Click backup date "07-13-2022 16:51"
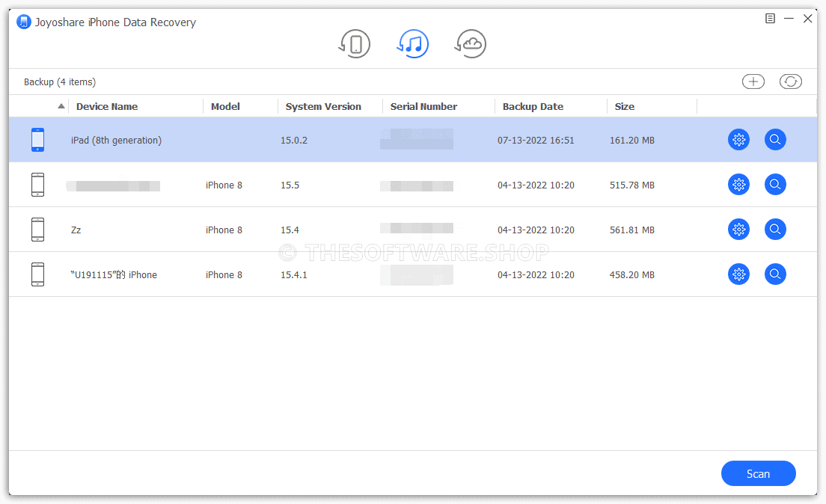This screenshot has height=504, width=826. tap(536, 141)
